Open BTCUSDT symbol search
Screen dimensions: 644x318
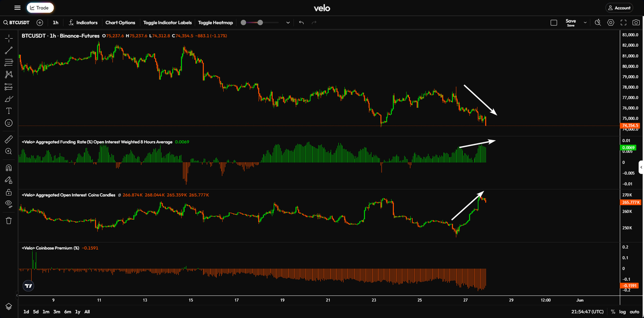(17, 23)
